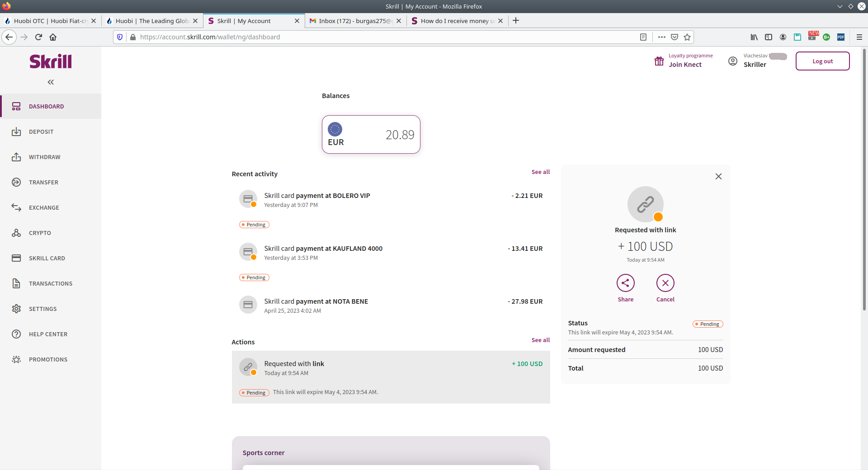Close the Skrill My Account tab
868x470 pixels.
[x=297, y=21]
